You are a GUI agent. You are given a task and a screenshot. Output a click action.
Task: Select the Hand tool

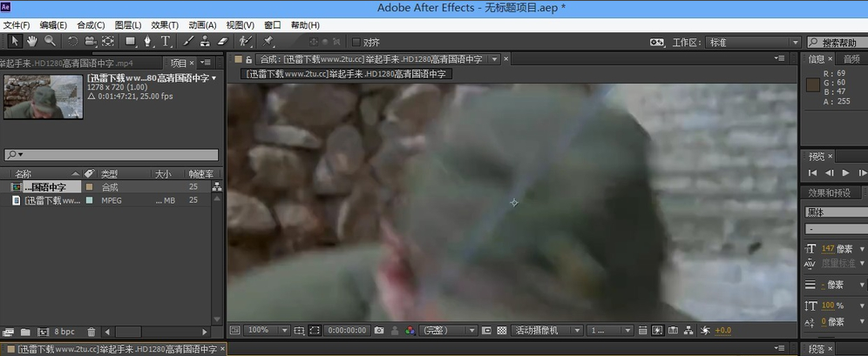(x=32, y=41)
